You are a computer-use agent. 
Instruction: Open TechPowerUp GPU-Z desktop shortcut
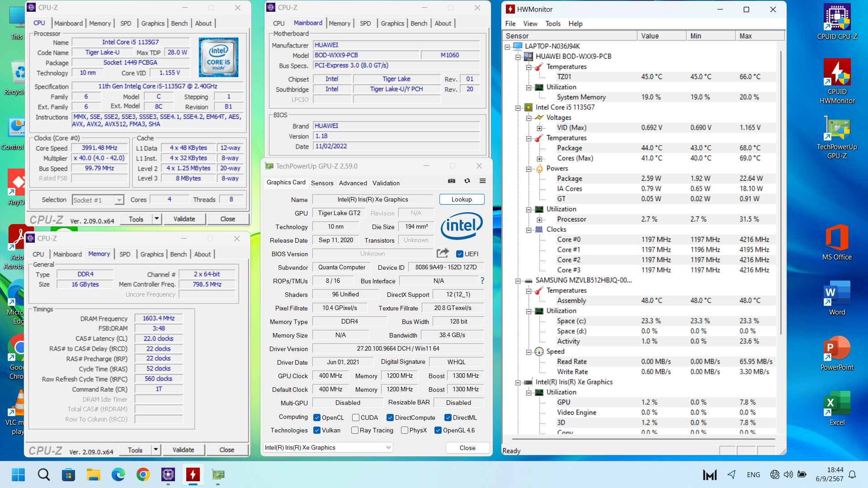(x=837, y=137)
